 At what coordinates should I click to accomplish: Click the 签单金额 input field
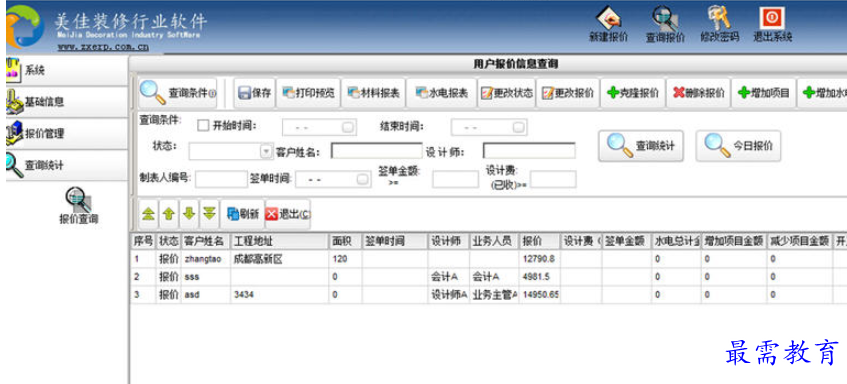click(x=455, y=179)
